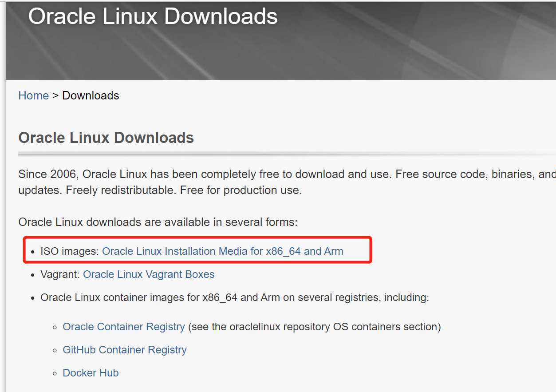
Task: Open the Oracle Linux Vagrant Boxes link
Action: click(149, 274)
